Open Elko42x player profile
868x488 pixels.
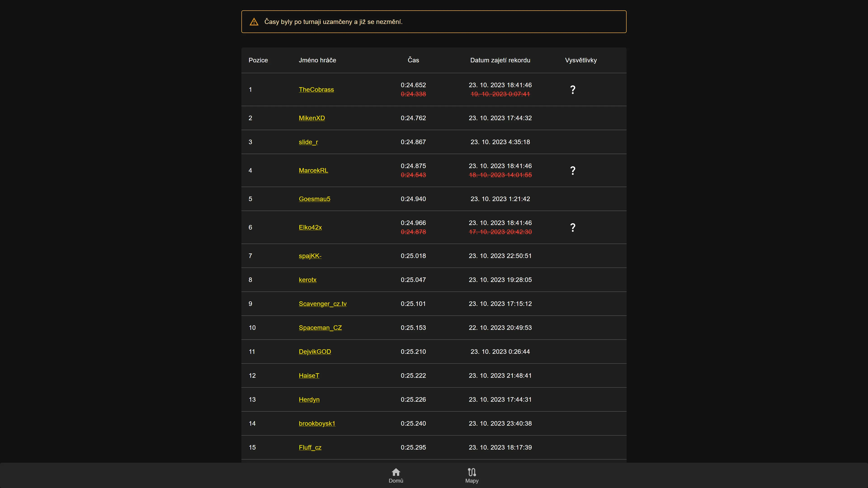click(310, 227)
